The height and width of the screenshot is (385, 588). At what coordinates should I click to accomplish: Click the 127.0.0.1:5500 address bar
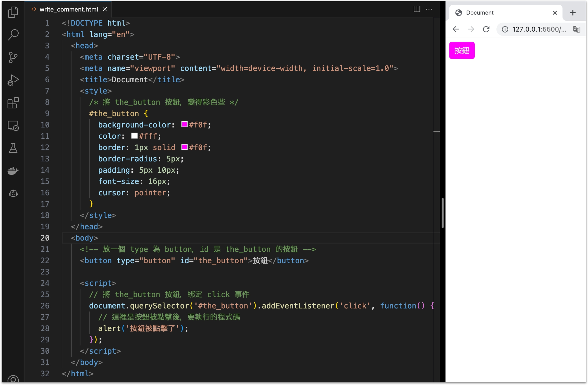(538, 29)
